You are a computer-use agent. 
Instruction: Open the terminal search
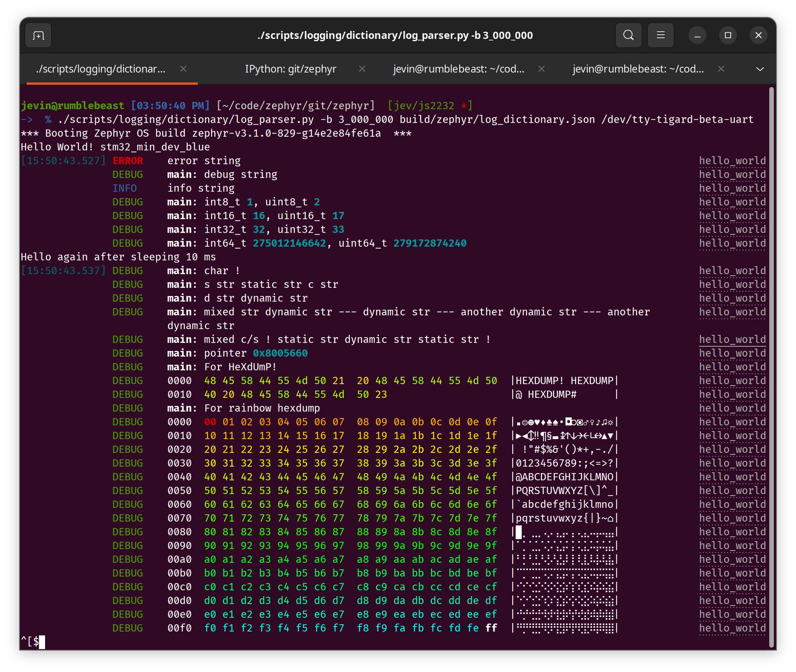pyautogui.click(x=628, y=35)
